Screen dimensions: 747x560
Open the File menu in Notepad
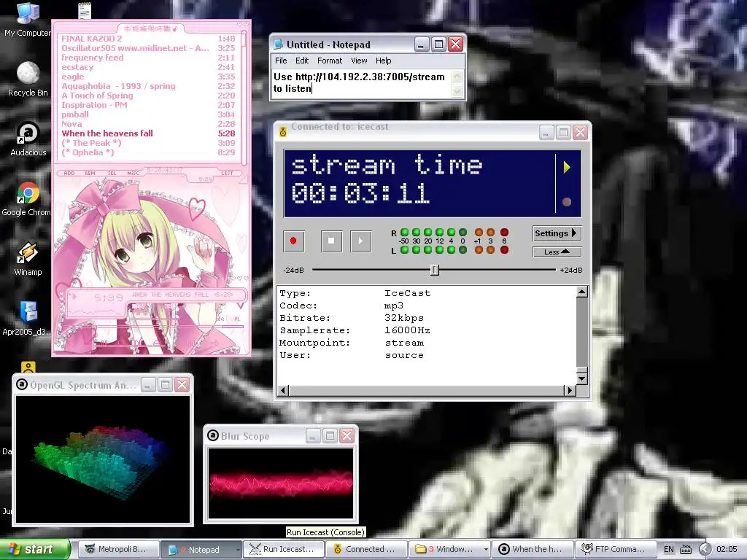(x=281, y=61)
